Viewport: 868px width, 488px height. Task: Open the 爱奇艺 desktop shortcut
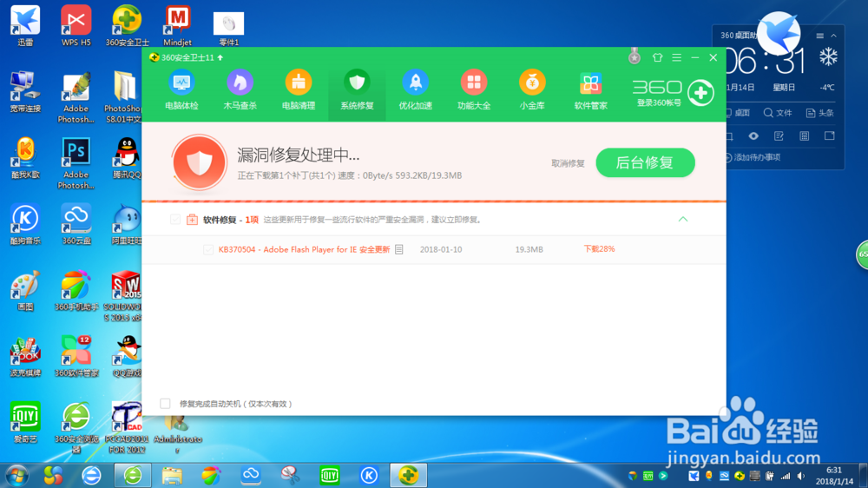25,423
